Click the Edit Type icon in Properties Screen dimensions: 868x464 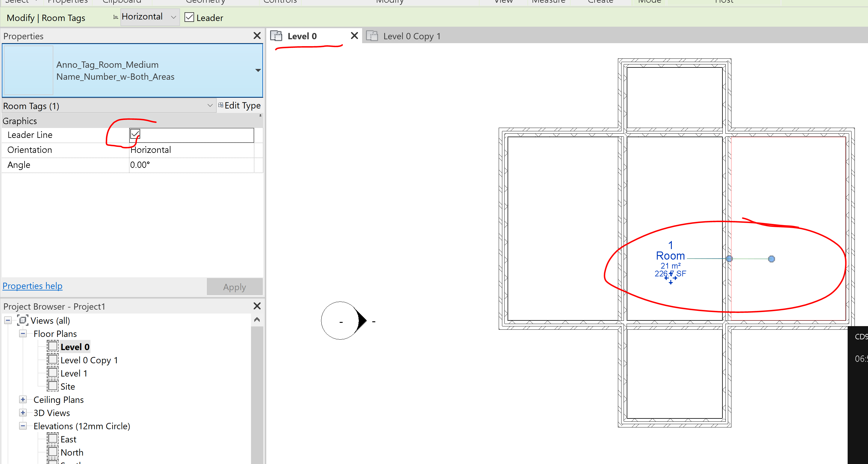pyautogui.click(x=221, y=105)
